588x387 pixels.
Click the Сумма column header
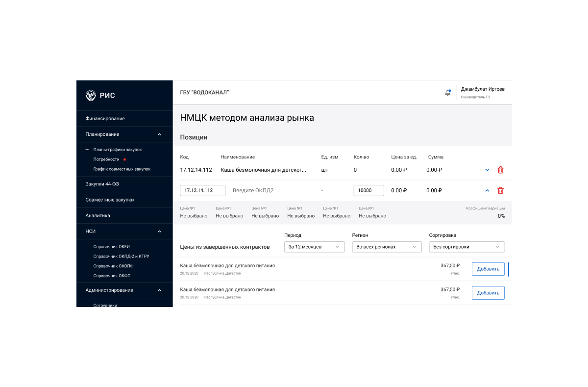point(436,157)
